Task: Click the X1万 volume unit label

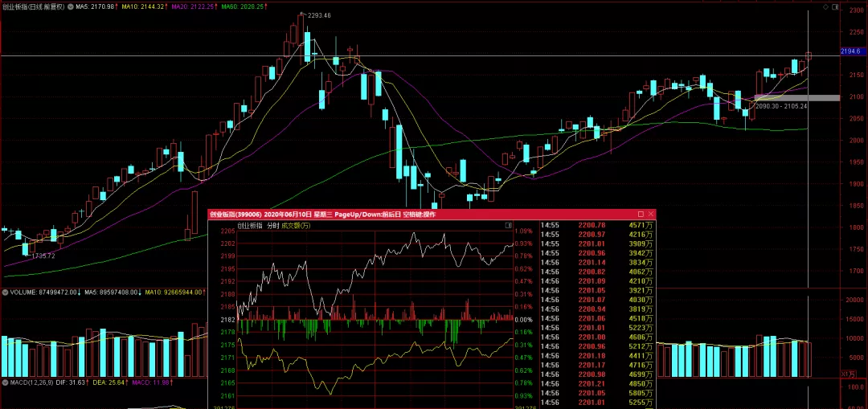Action: click(x=848, y=374)
